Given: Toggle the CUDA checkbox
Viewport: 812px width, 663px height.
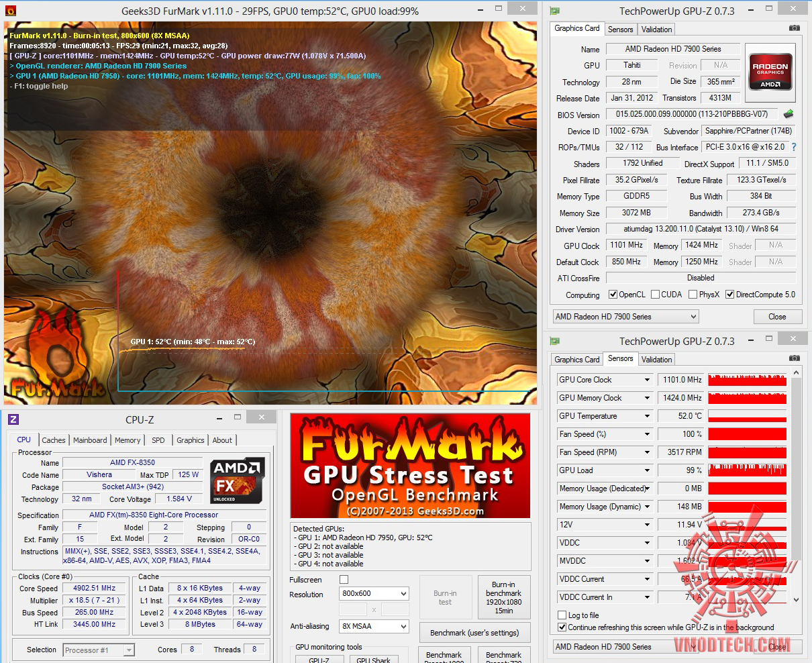Looking at the screenshot, I should tap(655, 295).
